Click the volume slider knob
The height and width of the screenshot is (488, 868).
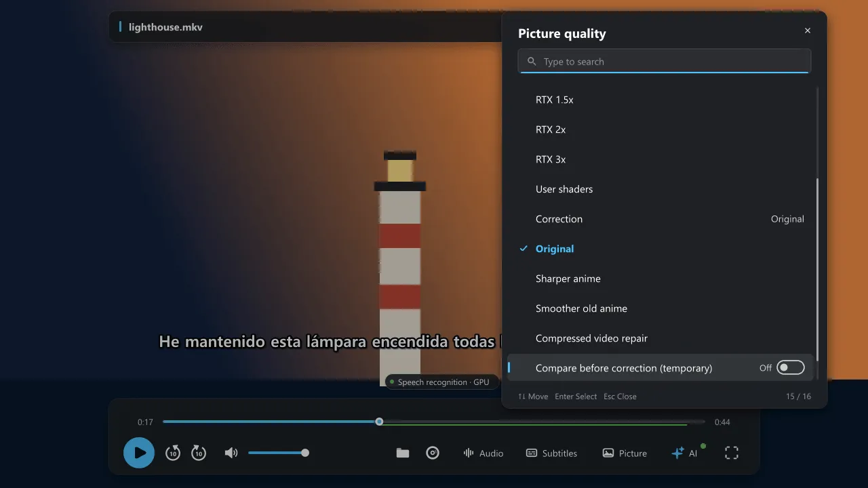pos(305,453)
